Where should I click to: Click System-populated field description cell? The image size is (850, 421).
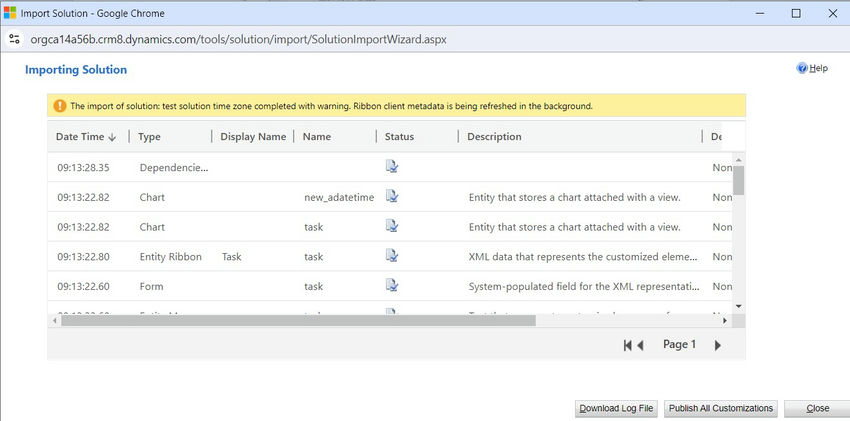[584, 286]
